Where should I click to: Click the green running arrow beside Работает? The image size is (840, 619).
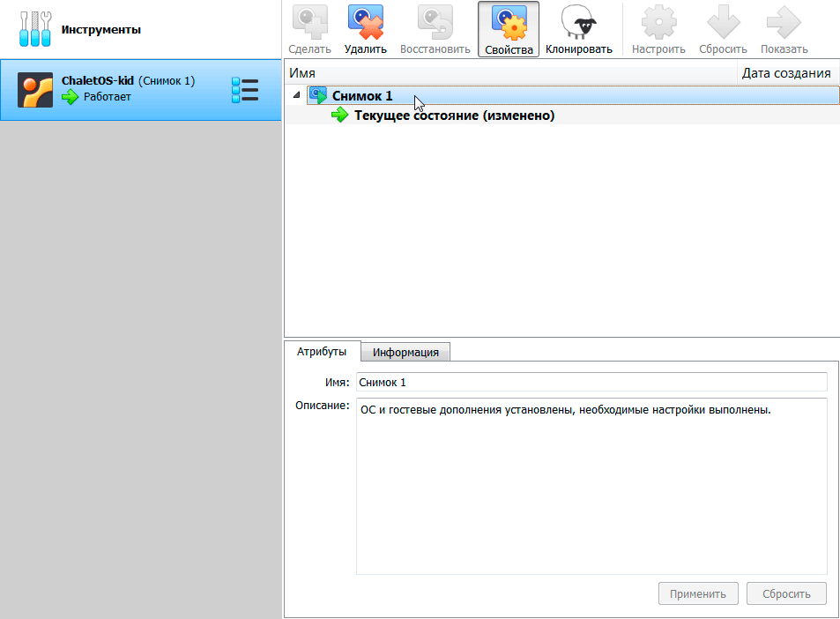(70, 97)
